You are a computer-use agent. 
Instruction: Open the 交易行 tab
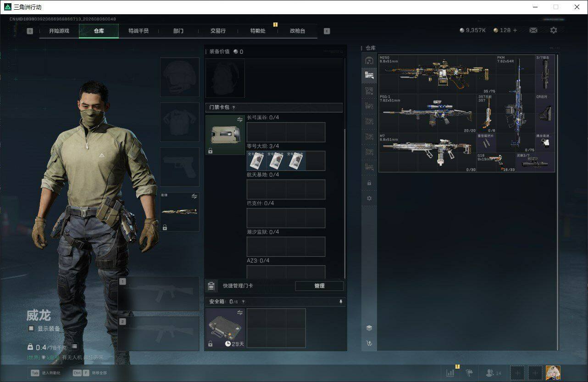(x=218, y=31)
